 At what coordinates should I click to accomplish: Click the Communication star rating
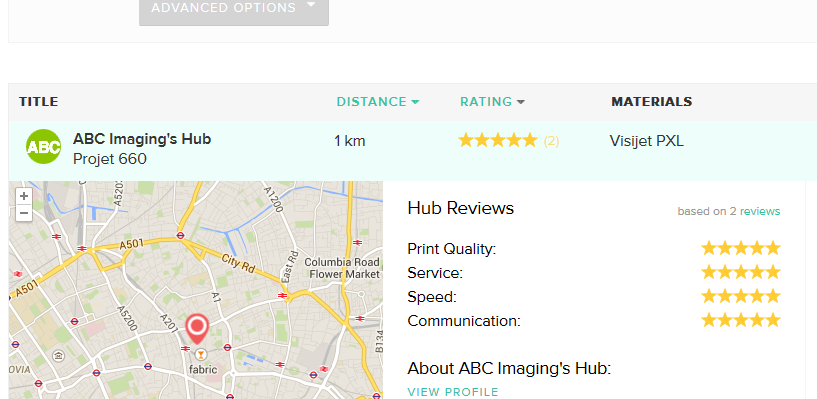coord(740,320)
